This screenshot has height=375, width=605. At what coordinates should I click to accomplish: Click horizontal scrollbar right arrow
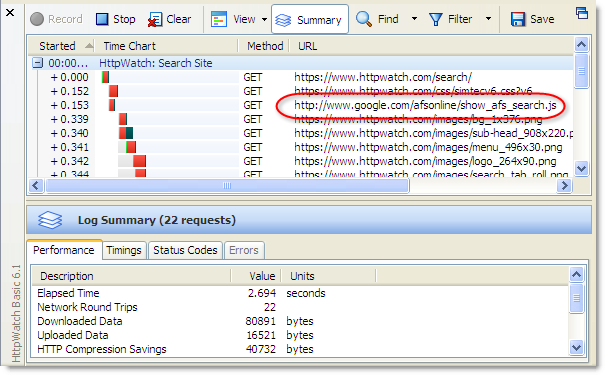[564, 186]
